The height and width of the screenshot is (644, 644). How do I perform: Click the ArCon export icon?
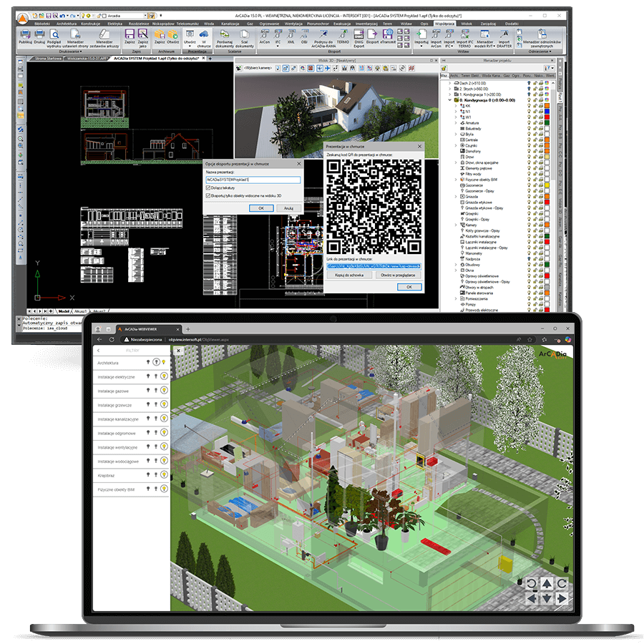pyautogui.click(x=265, y=34)
